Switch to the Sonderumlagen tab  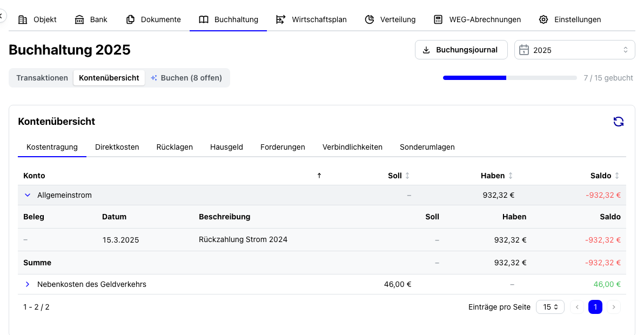click(427, 148)
